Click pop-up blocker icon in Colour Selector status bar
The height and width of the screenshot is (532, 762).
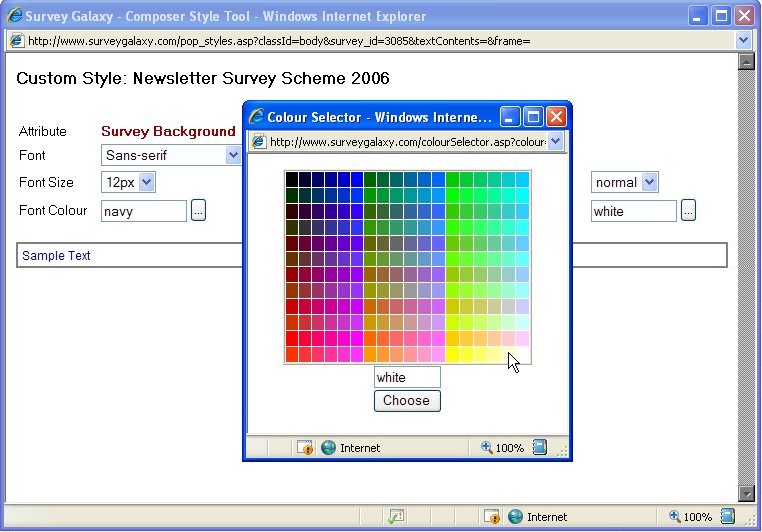pyautogui.click(x=305, y=447)
